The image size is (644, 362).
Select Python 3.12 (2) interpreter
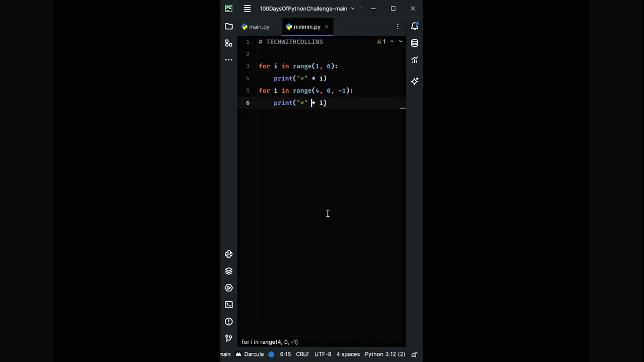385,354
